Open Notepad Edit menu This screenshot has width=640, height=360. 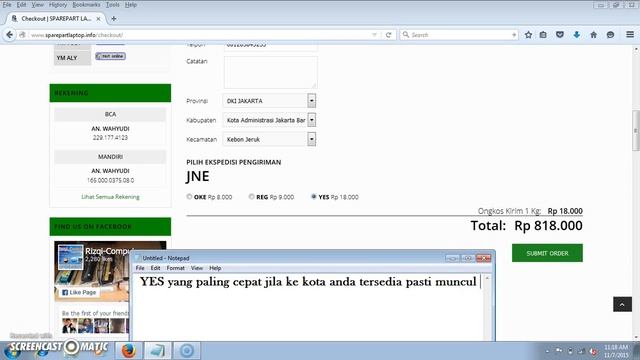click(155, 268)
